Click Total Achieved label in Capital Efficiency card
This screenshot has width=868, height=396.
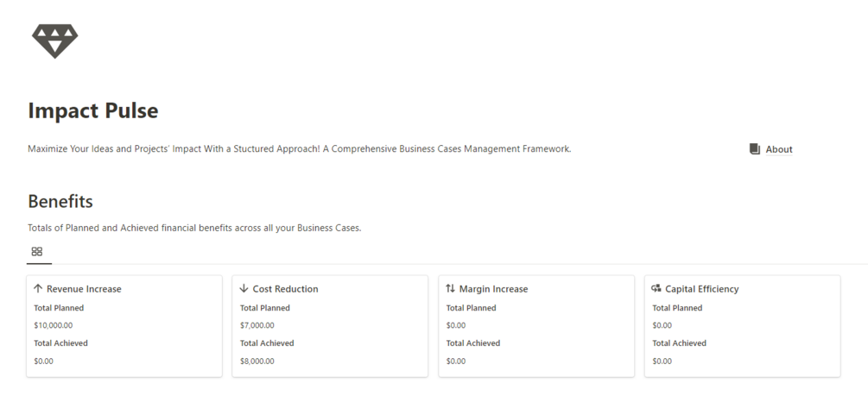tap(679, 343)
